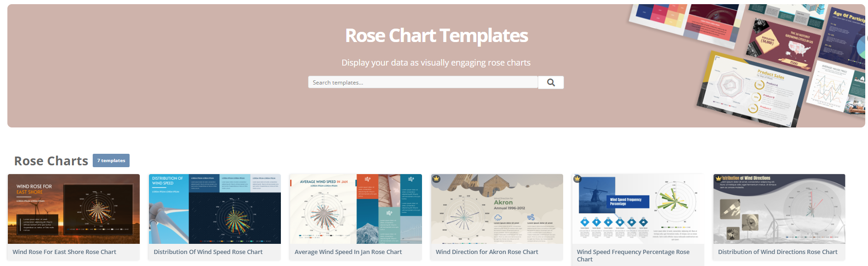This screenshot has height=266, width=868.
Task: Click 'Distribution of Wind Directions Rose Chart' title
Action: [x=778, y=252]
